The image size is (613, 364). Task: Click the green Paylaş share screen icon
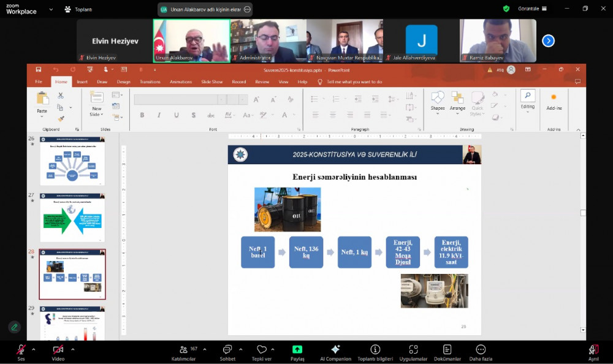click(297, 349)
